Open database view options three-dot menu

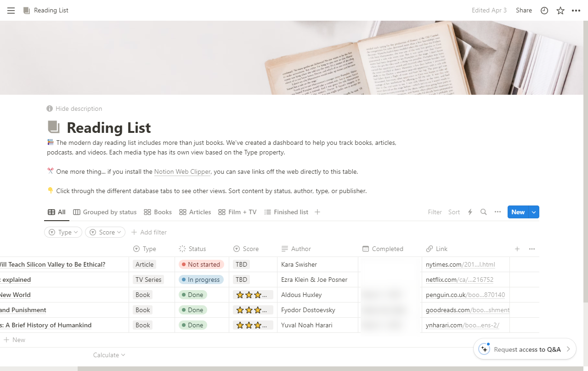tap(498, 212)
